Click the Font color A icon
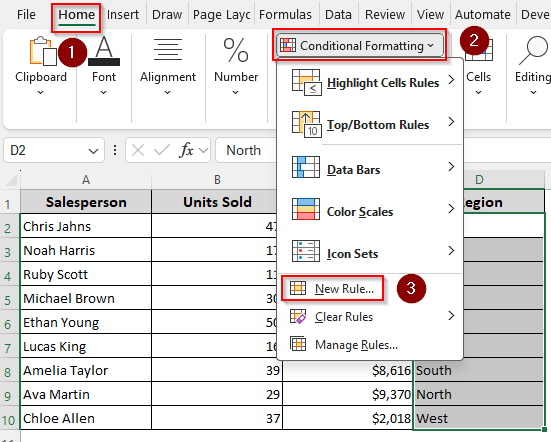This screenshot has height=442, width=551. pyautogui.click(x=104, y=51)
